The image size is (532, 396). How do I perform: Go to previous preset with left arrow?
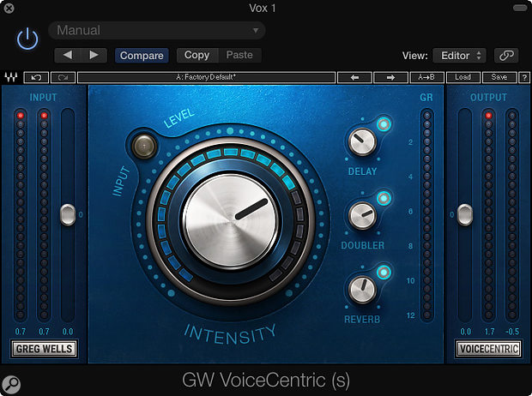point(68,55)
